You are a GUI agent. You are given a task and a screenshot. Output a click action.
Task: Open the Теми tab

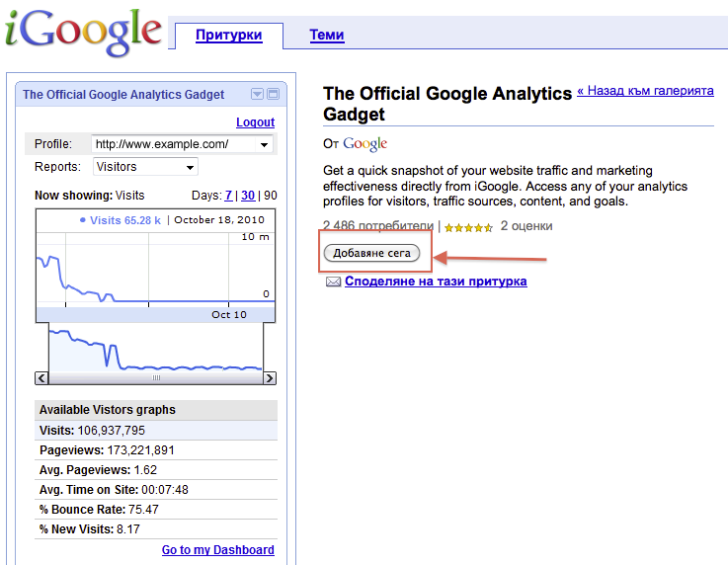tap(327, 36)
